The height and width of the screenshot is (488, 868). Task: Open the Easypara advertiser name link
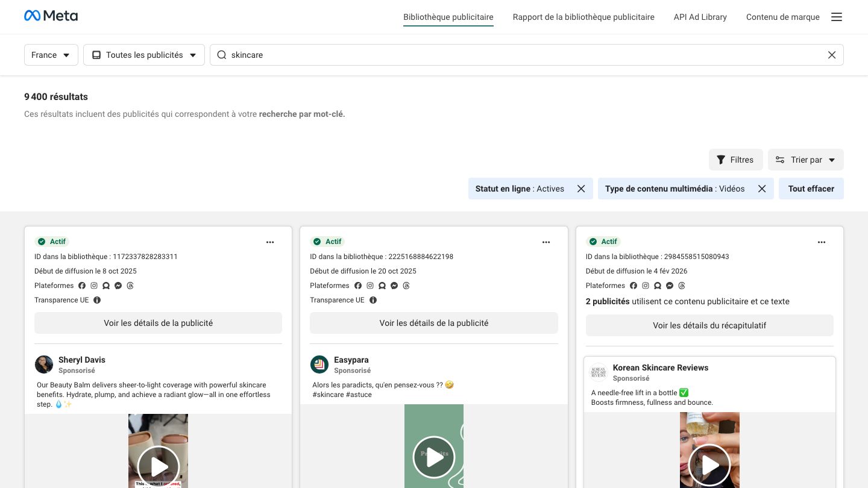351,360
